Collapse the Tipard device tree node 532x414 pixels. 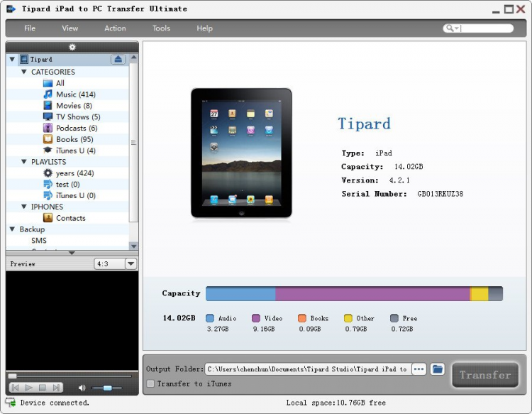coord(12,60)
